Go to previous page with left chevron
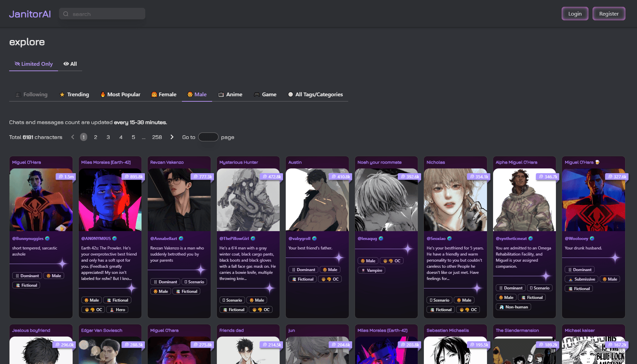 pos(73,137)
